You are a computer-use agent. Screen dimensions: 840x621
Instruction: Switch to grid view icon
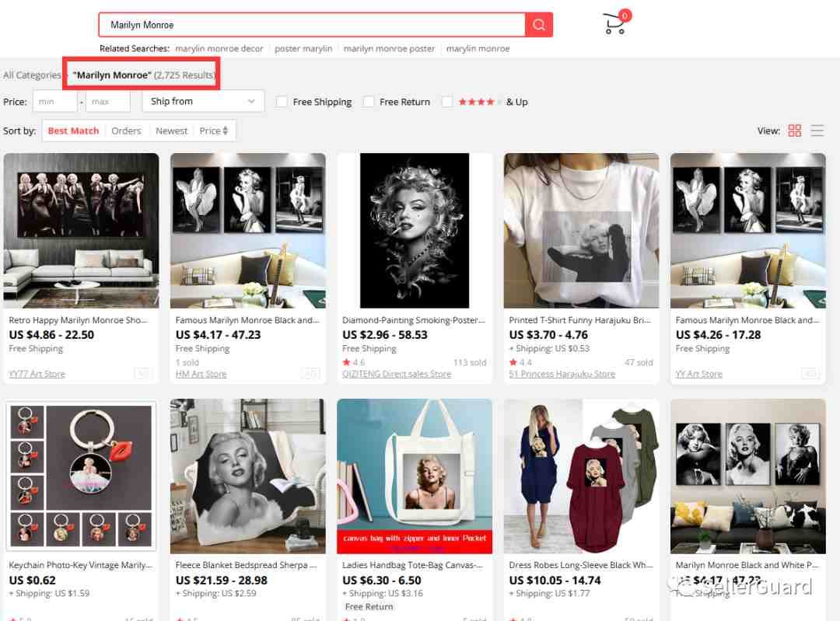pos(794,131)
